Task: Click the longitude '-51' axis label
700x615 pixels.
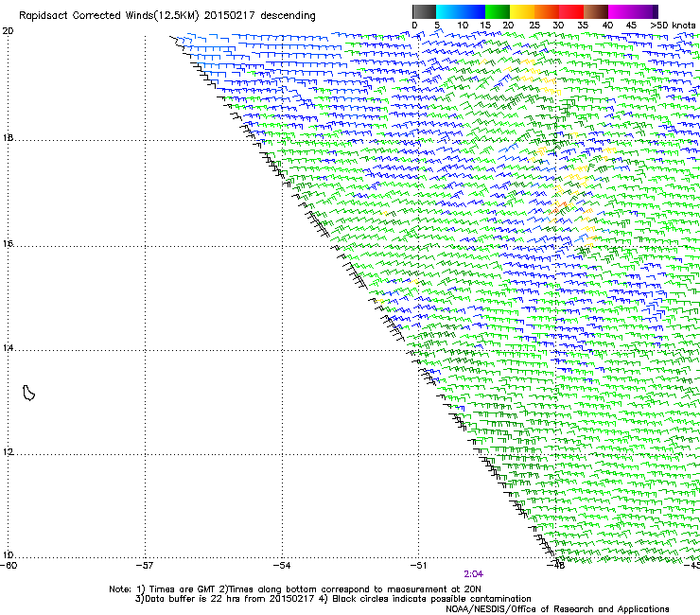Action: point(419,566)
